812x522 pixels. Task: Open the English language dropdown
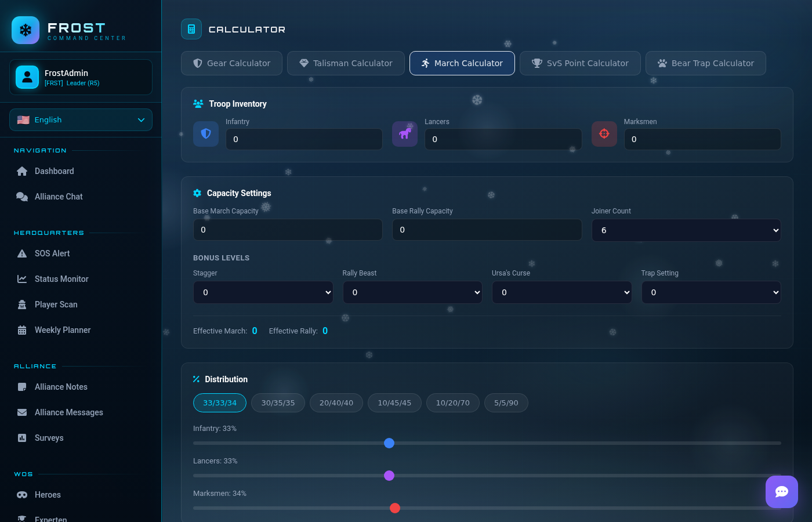point(81,120)
